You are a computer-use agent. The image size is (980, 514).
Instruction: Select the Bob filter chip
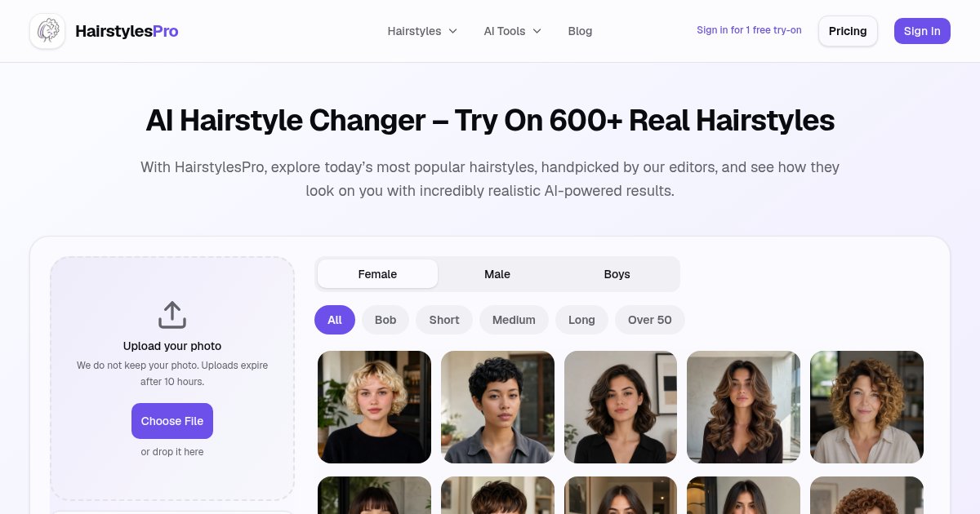385,320
